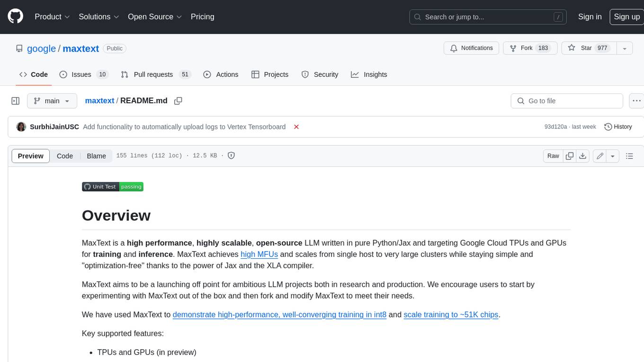Open the main branch selector

[x=52, y=101]
